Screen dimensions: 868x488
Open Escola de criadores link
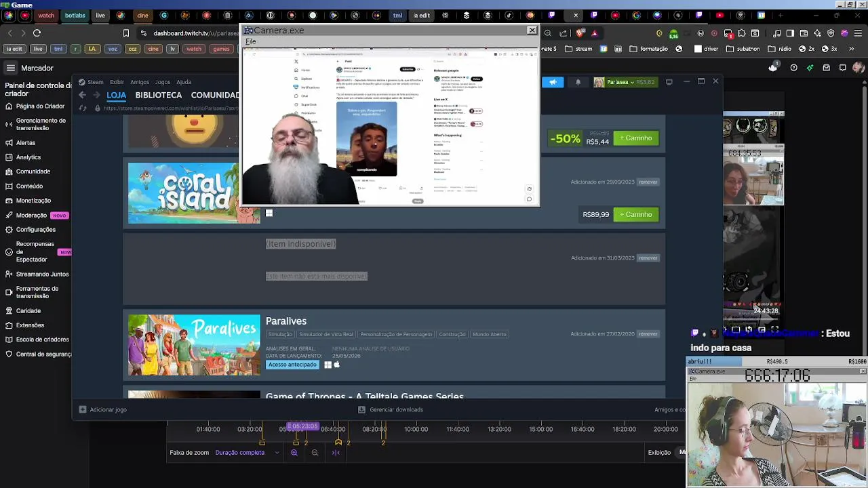point(37,340)
